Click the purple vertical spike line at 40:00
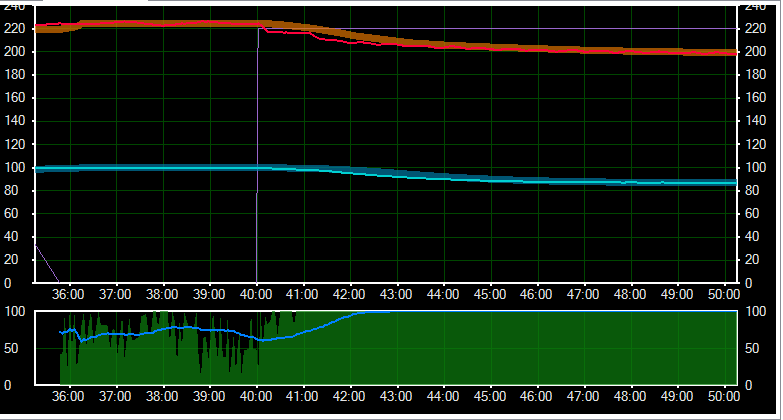783x420 pixels. tap(257, 150)
